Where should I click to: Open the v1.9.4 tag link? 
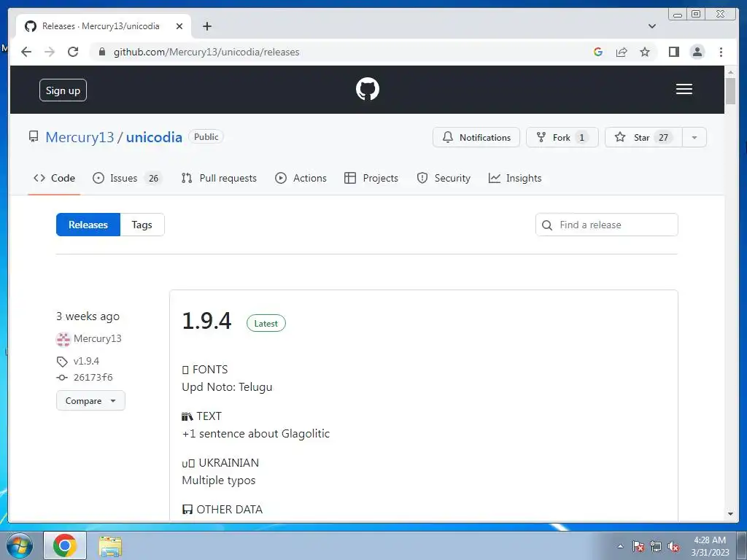pyautogui.click(x=86, y=361)
